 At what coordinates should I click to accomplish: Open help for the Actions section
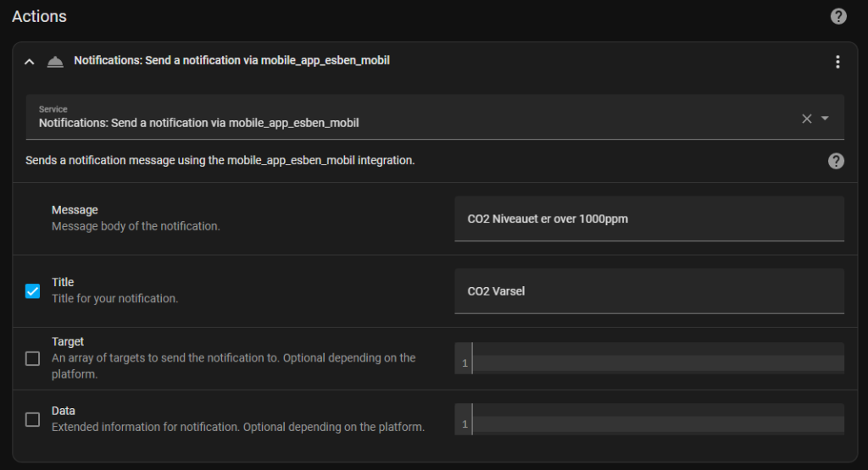pyautogui.click(x=837, y=16)
